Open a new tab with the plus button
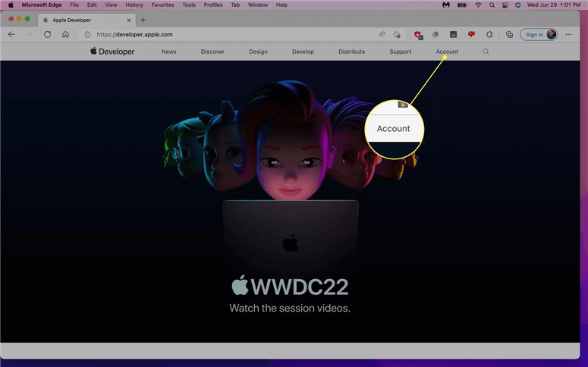The width and height of the screenshot is (588, 367). click(143, 20)
